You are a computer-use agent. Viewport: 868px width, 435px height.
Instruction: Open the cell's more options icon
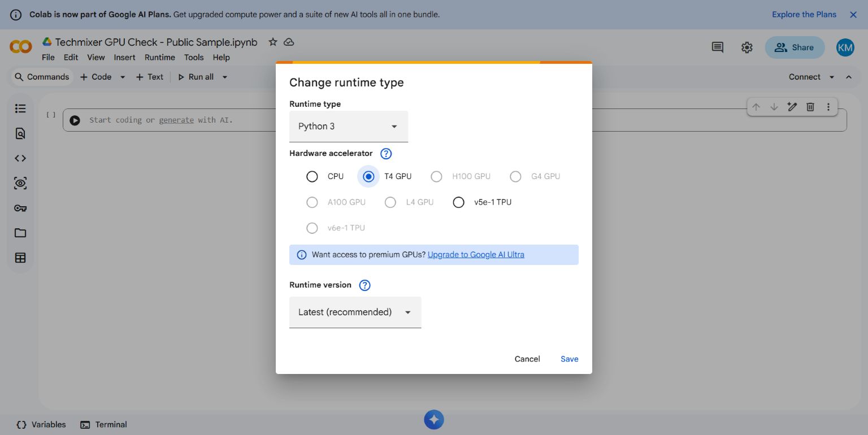828,106
